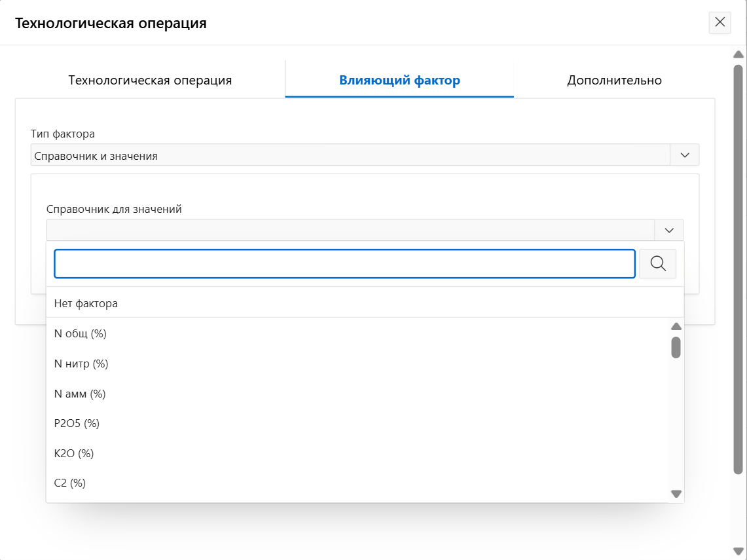Screen dimensions: 747x560
Task: Select N общ (%) from list
Action: pos(81,334)
